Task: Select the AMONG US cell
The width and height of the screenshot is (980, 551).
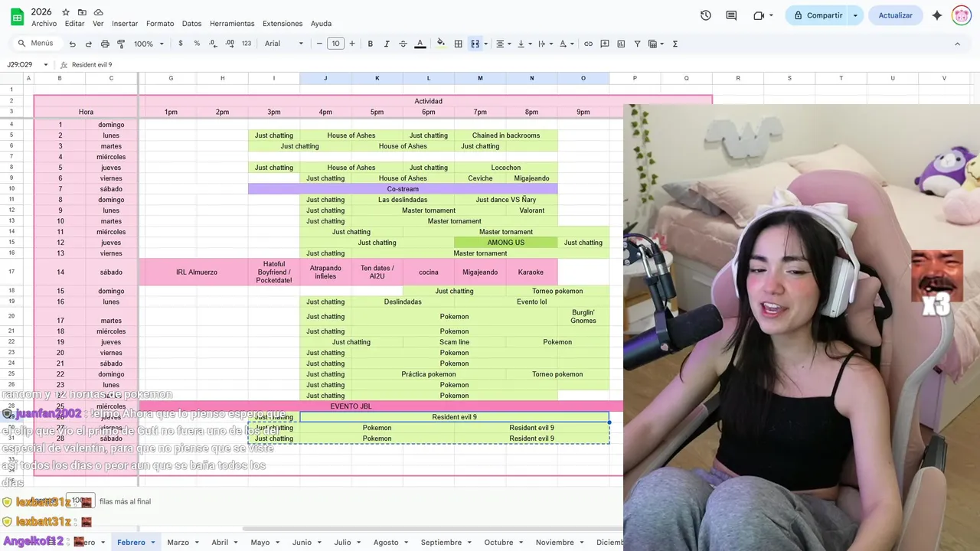Action: [506, 243]
